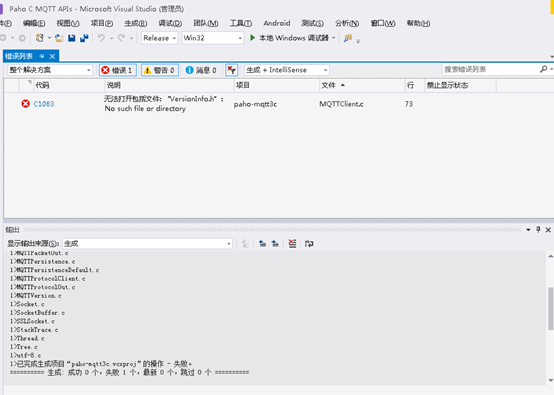This screenshot has height=395, width=554.
Task: Click the Save All icon
Action: tap(84, 38)
